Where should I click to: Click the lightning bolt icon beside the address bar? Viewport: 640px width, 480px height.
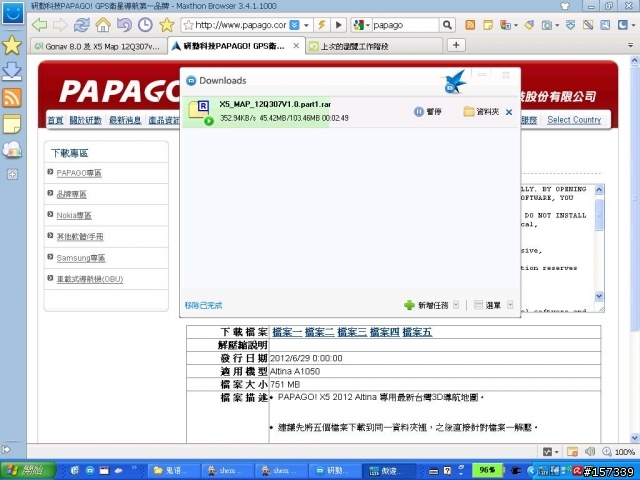[322, 25]
